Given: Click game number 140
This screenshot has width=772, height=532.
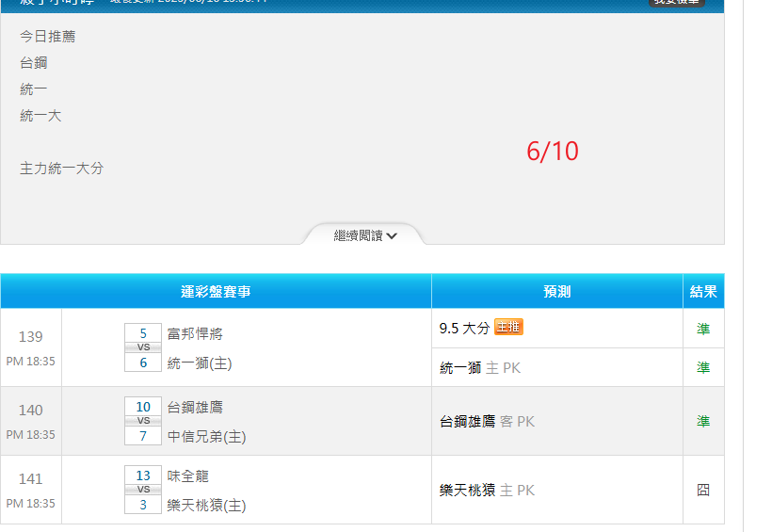Looking at the screenshot, I should pos(30,411).
